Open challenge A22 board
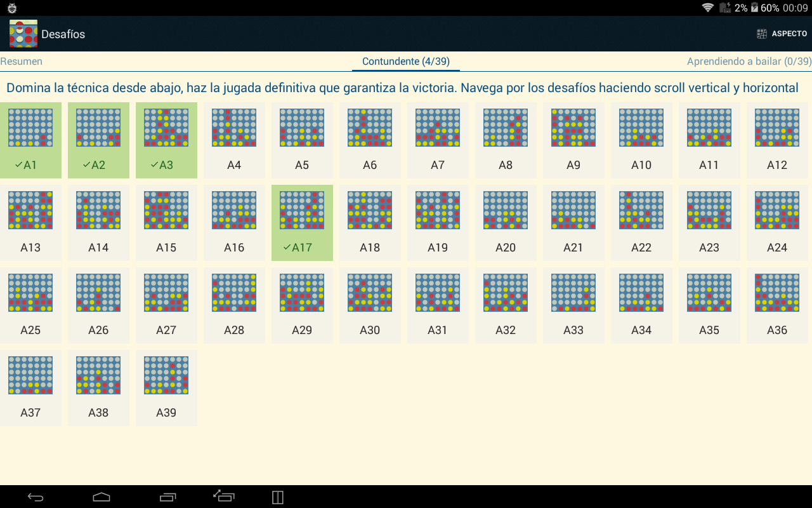Screen dimensions: 812x508 (641, 223)
